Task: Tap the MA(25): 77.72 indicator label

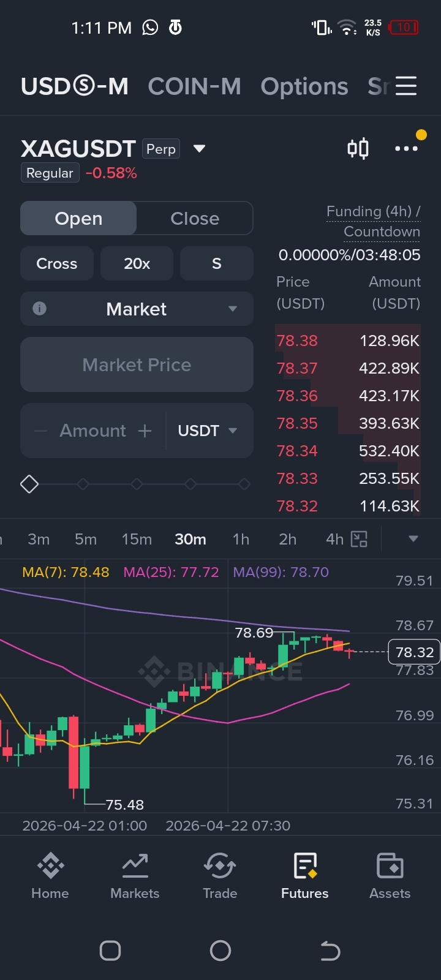Action: (171, 572)
